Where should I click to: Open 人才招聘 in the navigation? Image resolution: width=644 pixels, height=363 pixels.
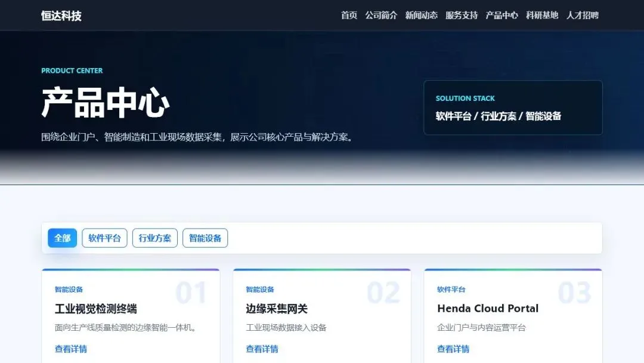point(582,15)
